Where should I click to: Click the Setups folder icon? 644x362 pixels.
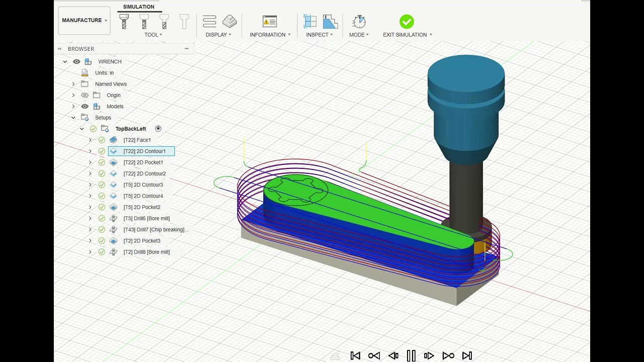pyautogui.click(x=85, y=118)
